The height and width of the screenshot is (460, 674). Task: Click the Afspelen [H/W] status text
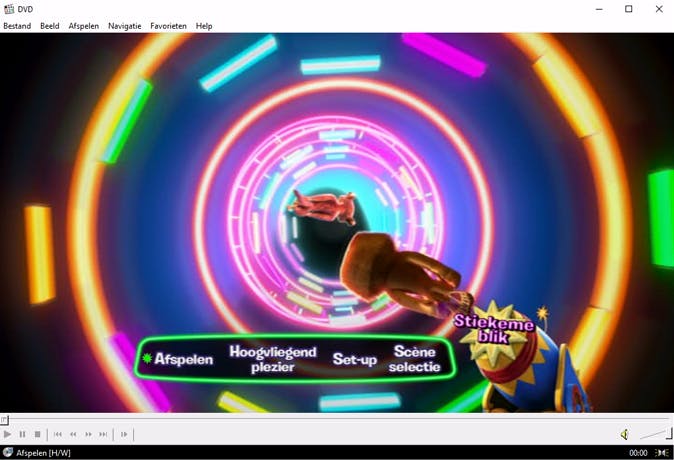[43, 453]
